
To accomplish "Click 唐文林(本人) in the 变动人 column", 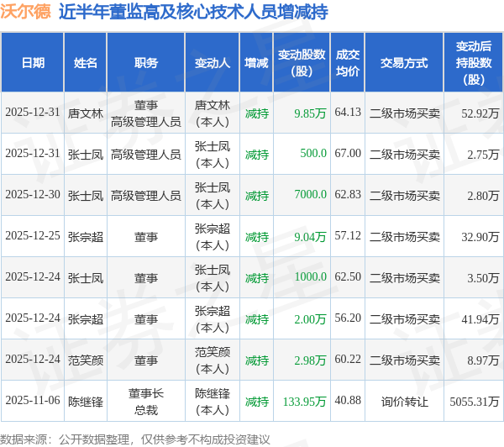I will [x=213, y=113].
